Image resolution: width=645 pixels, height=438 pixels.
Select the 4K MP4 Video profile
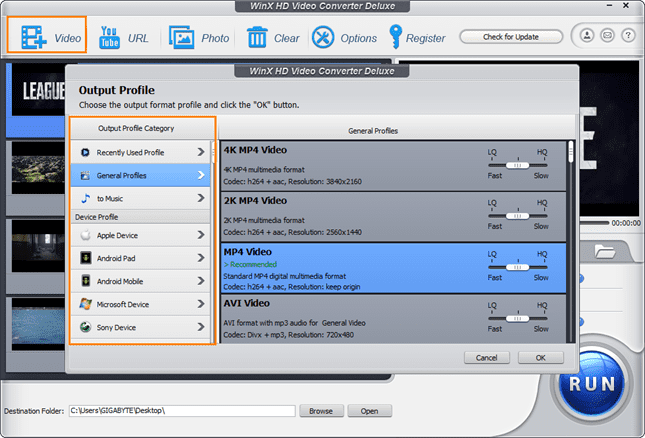tap(394, 166)
